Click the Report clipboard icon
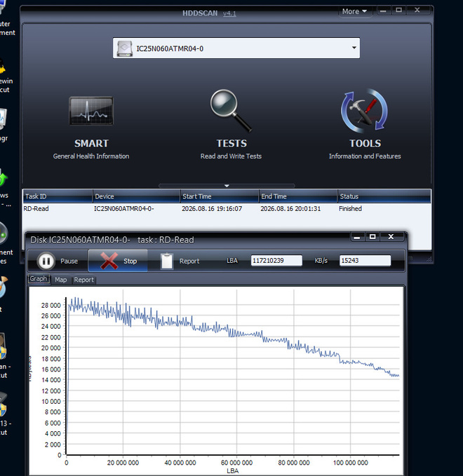The width and height of the screenshot is (463, 476). click(x=167, y=261)
